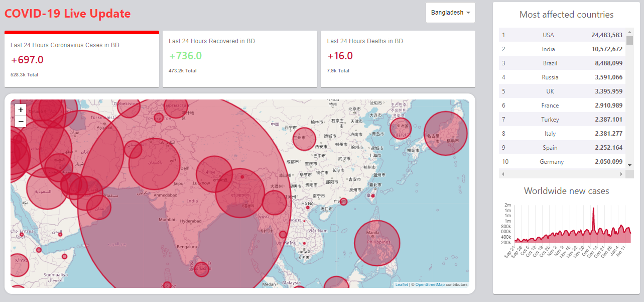Click the Worldwide new cases heading
The width and height of the screenshot is (644, 302).
tap(566, 191)
